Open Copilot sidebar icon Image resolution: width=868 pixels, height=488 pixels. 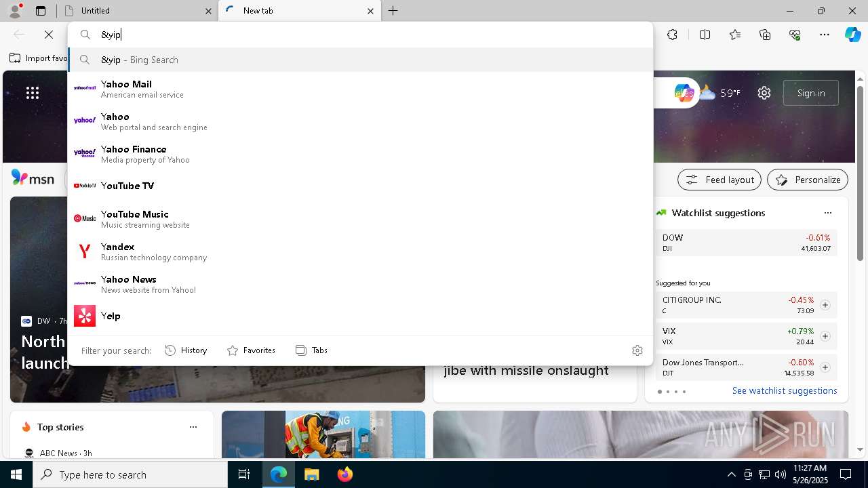[852, 35]
